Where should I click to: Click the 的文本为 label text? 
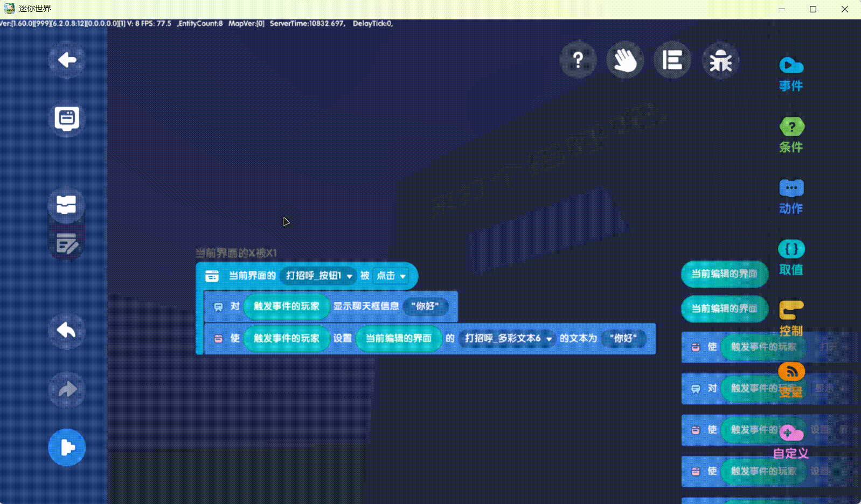point(578,338)
